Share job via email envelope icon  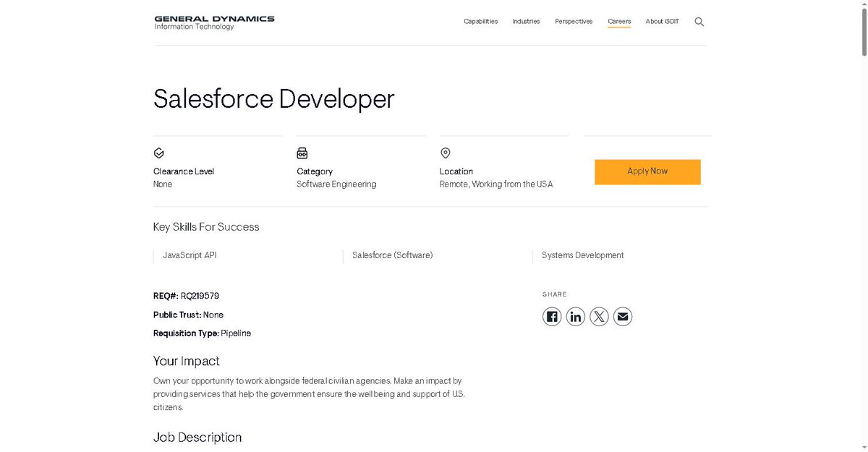(x=623, y=317)
